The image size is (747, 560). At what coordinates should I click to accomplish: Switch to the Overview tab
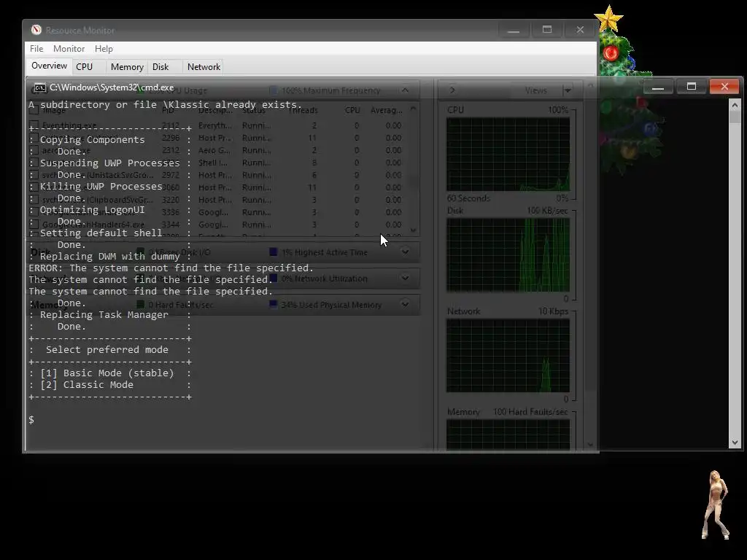(x=49, y=66)
